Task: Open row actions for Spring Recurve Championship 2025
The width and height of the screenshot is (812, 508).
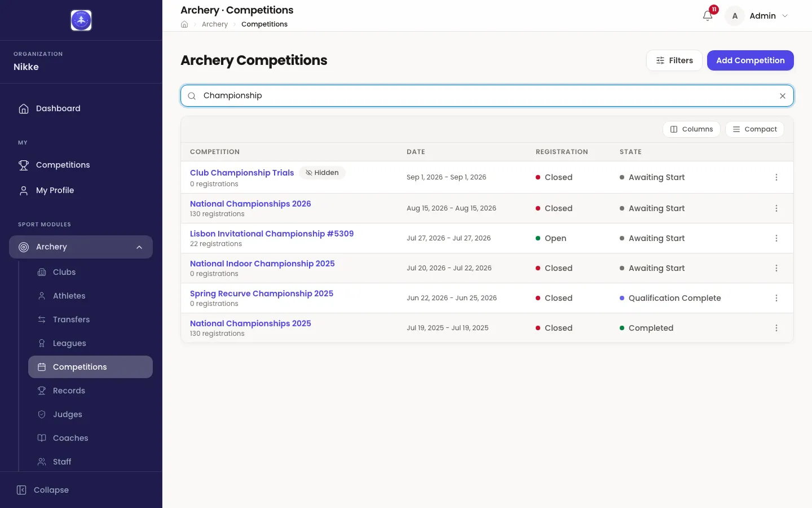Action: 776,298
